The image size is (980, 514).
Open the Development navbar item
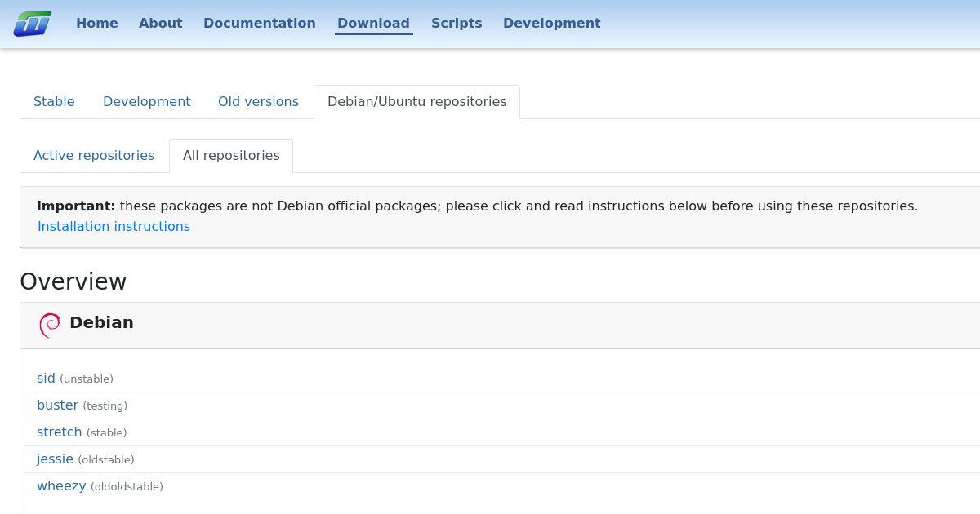(552, 23)
